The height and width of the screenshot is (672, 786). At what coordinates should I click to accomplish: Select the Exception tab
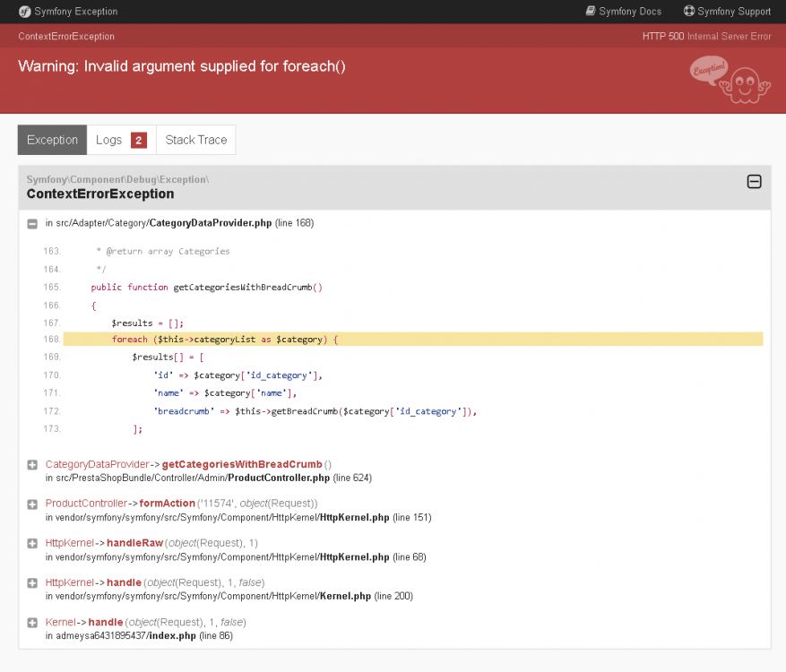coord(51,140)
